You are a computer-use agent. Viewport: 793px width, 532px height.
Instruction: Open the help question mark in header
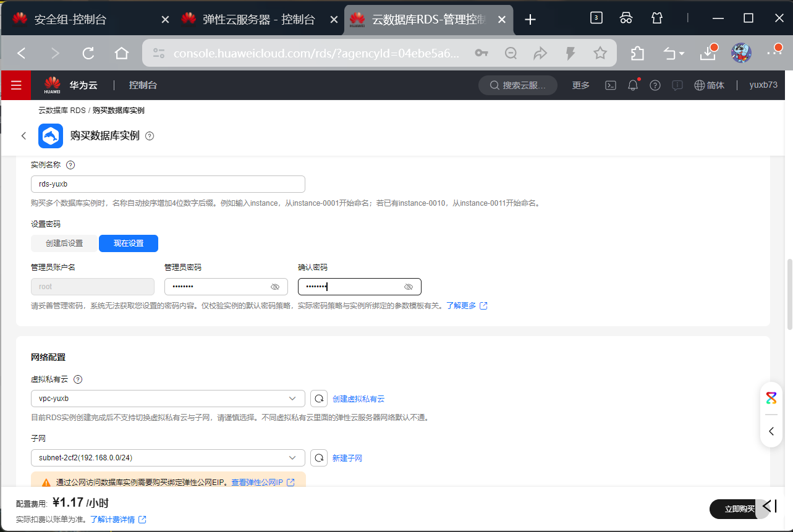pos(655,85)
